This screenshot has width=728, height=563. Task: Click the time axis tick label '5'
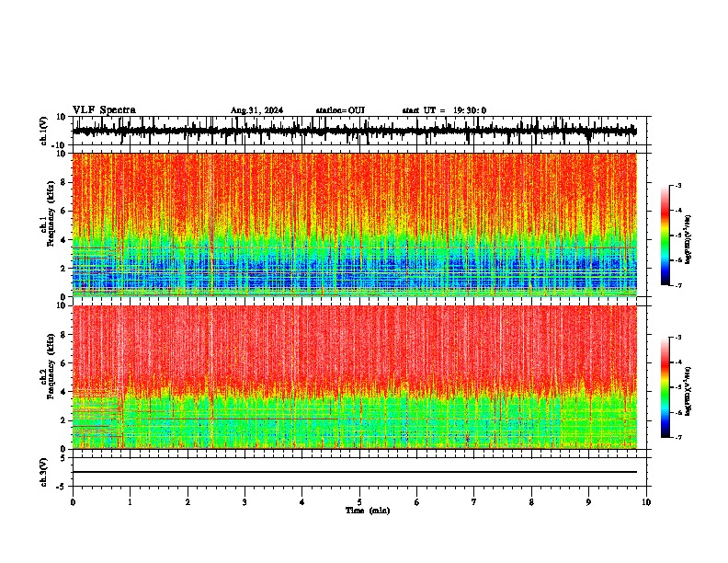click(359, 502)
